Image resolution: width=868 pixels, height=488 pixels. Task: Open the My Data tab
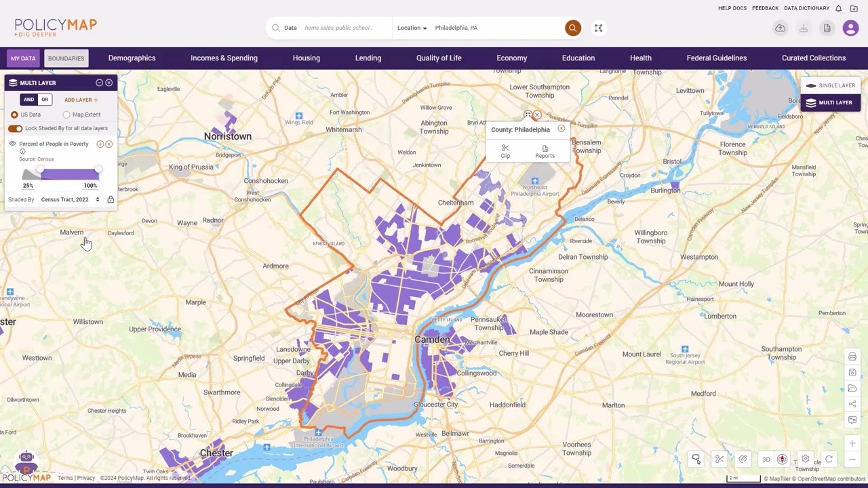(23, 58)
